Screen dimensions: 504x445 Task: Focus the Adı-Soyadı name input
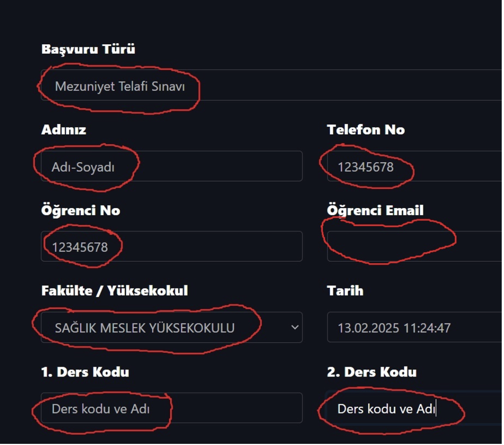tap(171, 167)
